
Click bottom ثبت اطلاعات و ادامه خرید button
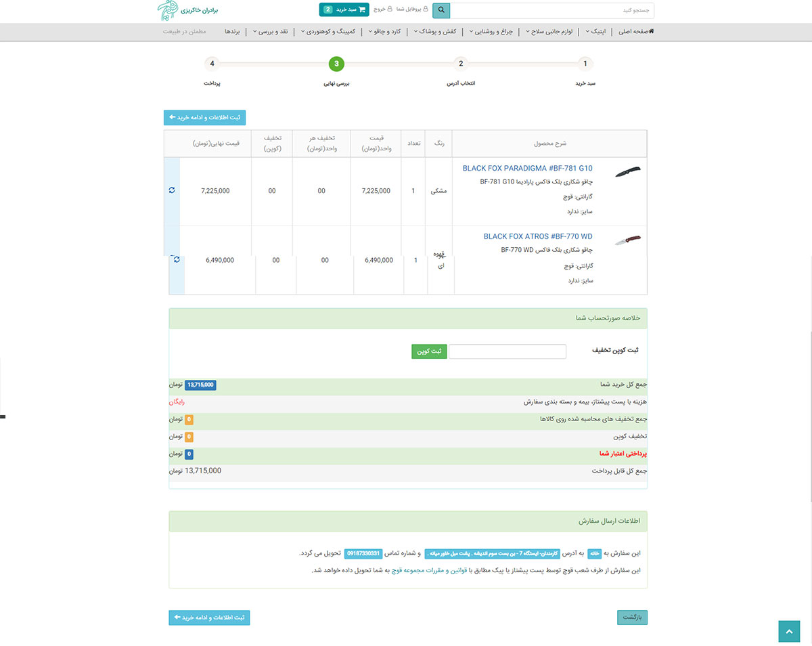coord(209,618)
